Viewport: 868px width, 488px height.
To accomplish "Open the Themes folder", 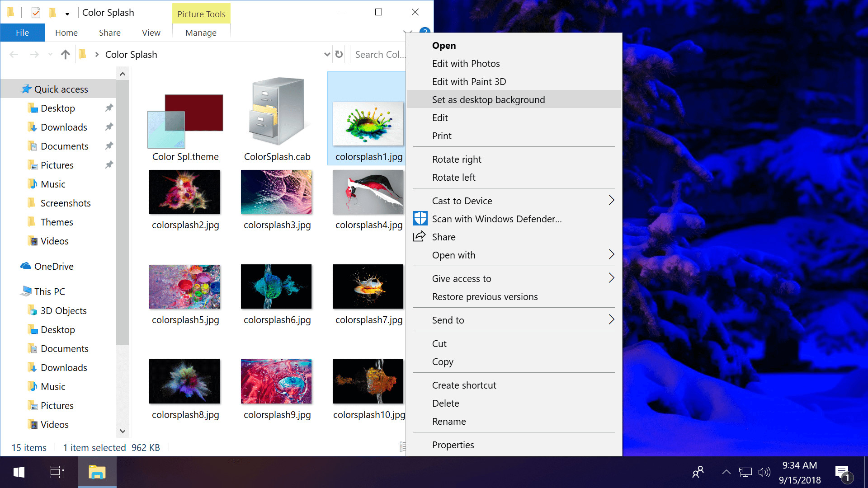I will tap(56, 222).
